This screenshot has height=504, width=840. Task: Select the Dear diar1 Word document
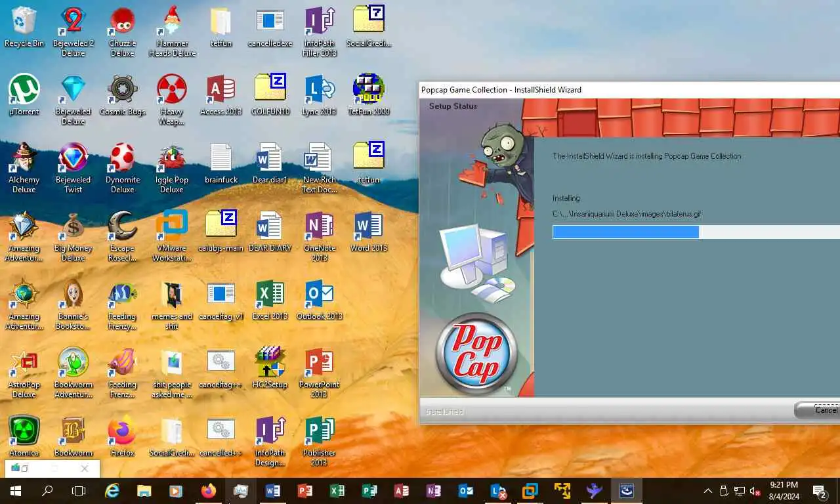coord(270,163)
